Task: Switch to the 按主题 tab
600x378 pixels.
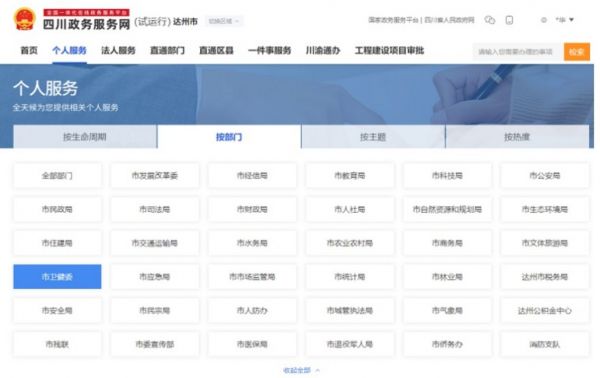Action: pos(373,137)
